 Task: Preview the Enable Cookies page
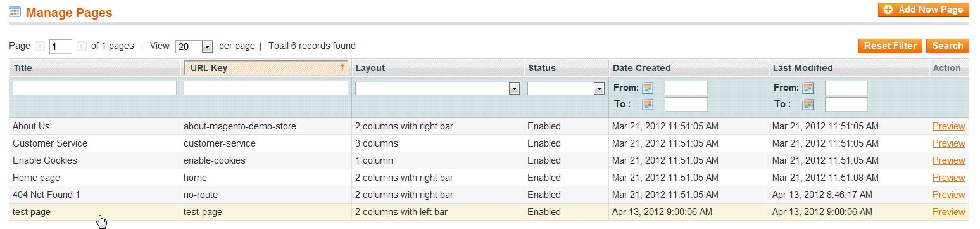(948, 160)
